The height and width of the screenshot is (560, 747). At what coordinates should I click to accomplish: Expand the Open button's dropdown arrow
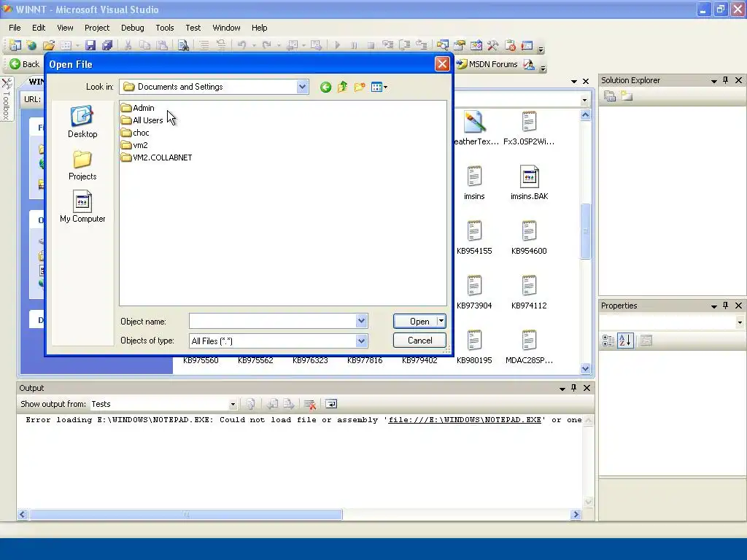point(441,322)
